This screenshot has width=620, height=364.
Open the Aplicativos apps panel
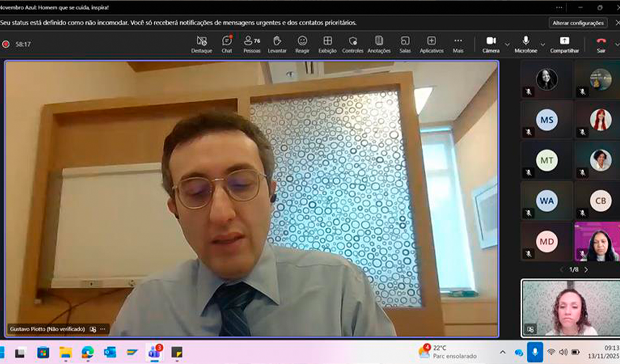click(431, 44)
